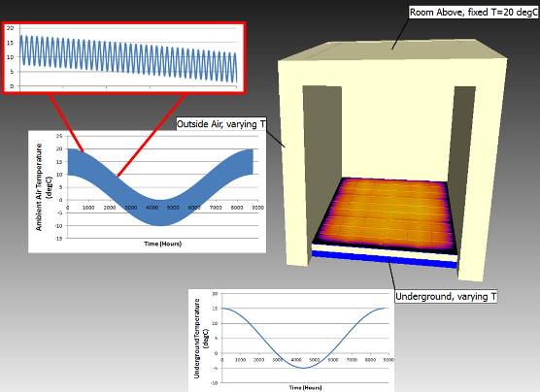Image resolution: width=540 pixels, height=392 pixels.
Task: Click the red-bordered zoomed temperature chart
Action: pyautogui.click(x=124, y=58)
